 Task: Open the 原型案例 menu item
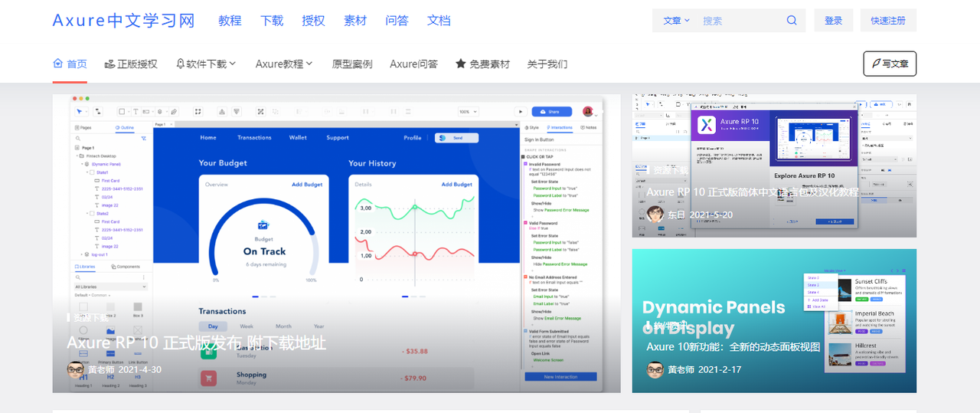click(x=352, y=64)
